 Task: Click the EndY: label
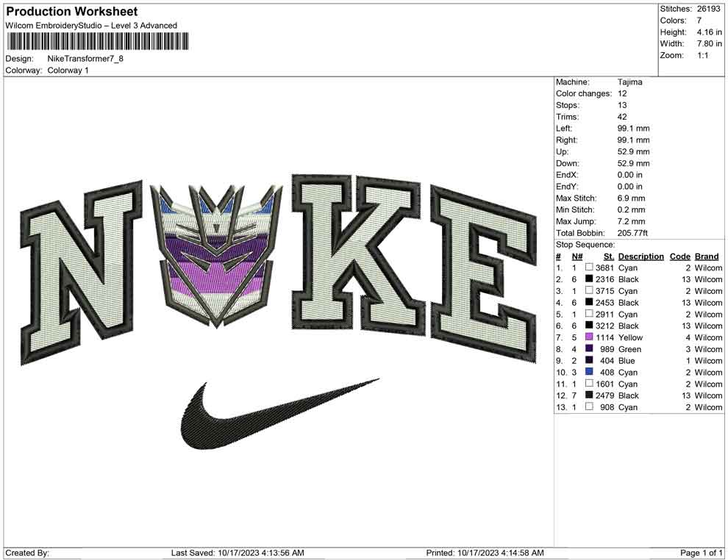pyautogui.click(x=567, y=186)
